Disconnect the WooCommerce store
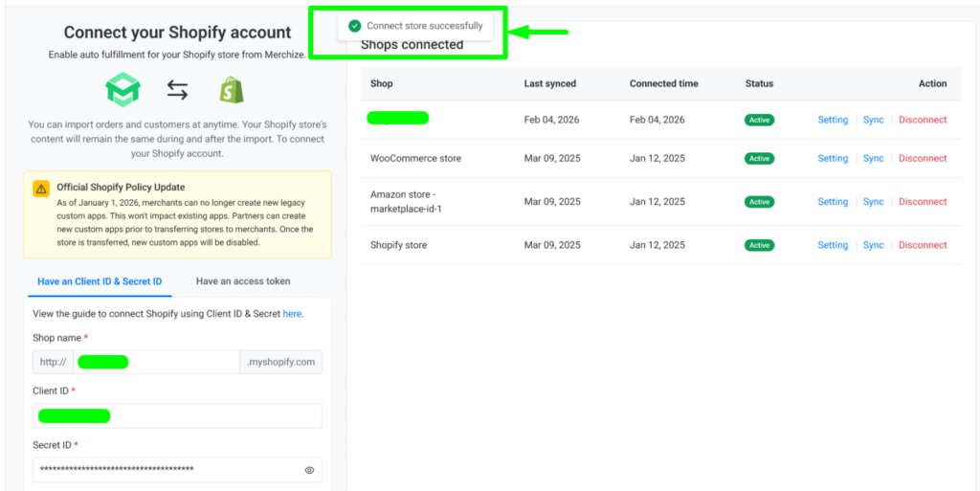This screenshot has width=980, height=491. click(x=923, y=159)
